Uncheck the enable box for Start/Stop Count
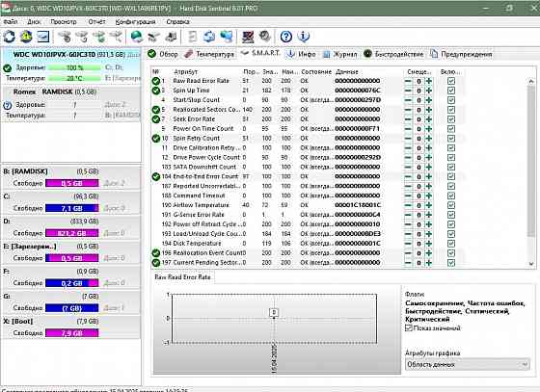 (451, 100)
